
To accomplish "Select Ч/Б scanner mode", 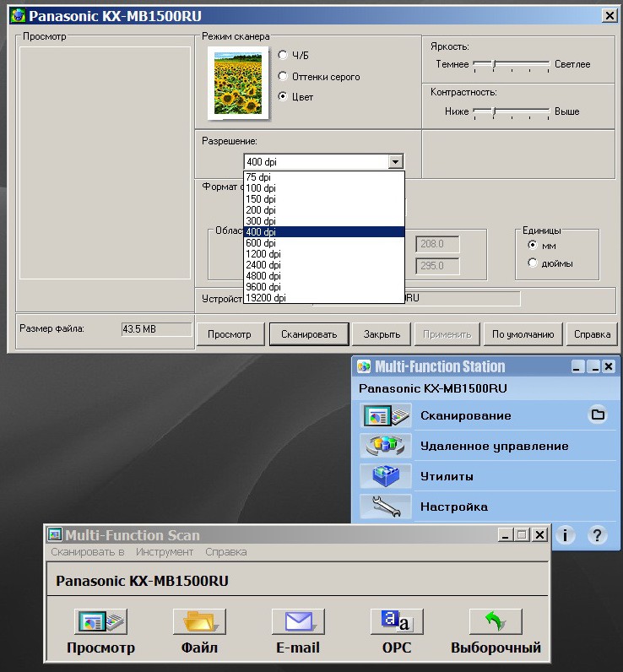I will coord(282,55).
